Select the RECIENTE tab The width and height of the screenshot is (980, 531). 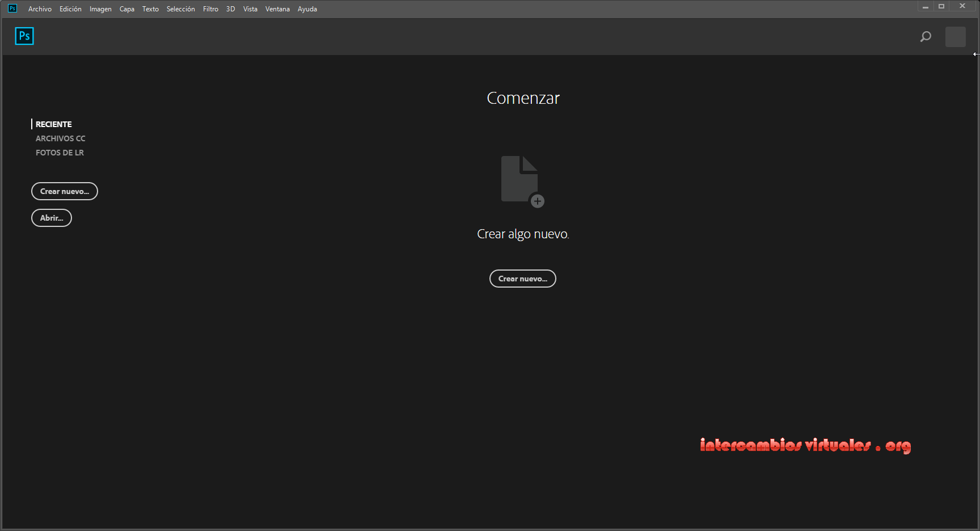coord(53,124)
